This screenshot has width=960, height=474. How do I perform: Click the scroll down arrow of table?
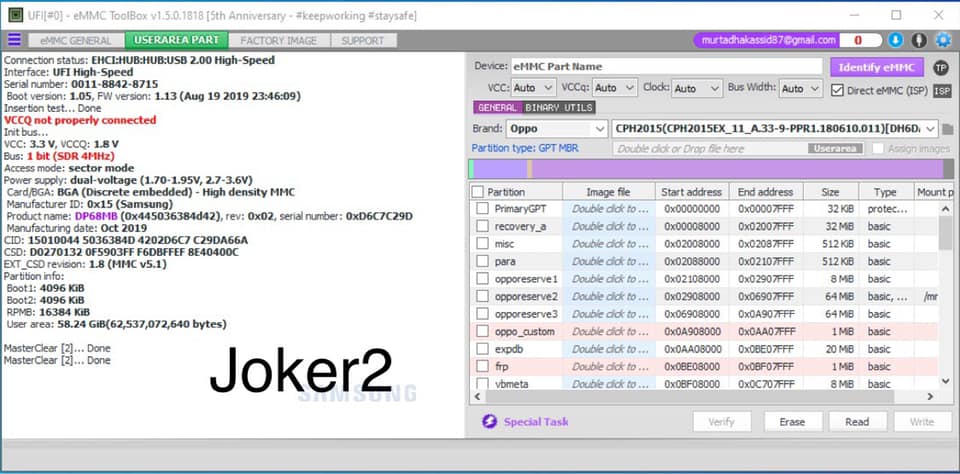point(945,381)
